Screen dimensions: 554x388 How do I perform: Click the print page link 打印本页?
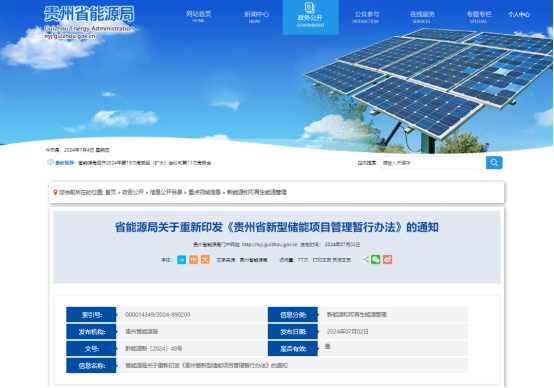pos(322,260)
